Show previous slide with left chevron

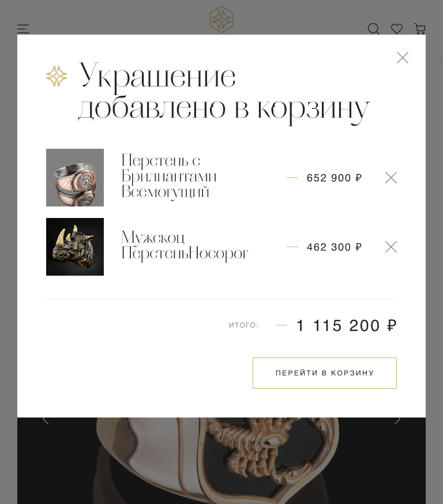tap(46, 420)
